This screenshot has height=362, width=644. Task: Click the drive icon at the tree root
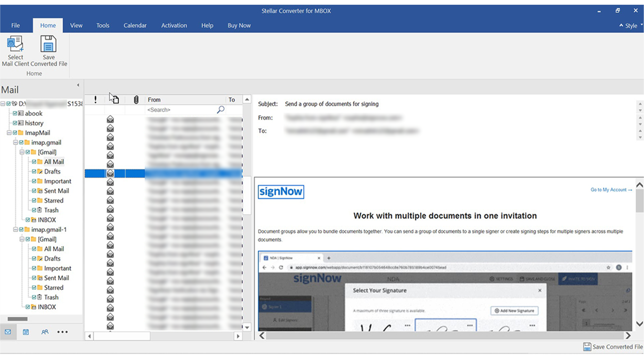15,104
